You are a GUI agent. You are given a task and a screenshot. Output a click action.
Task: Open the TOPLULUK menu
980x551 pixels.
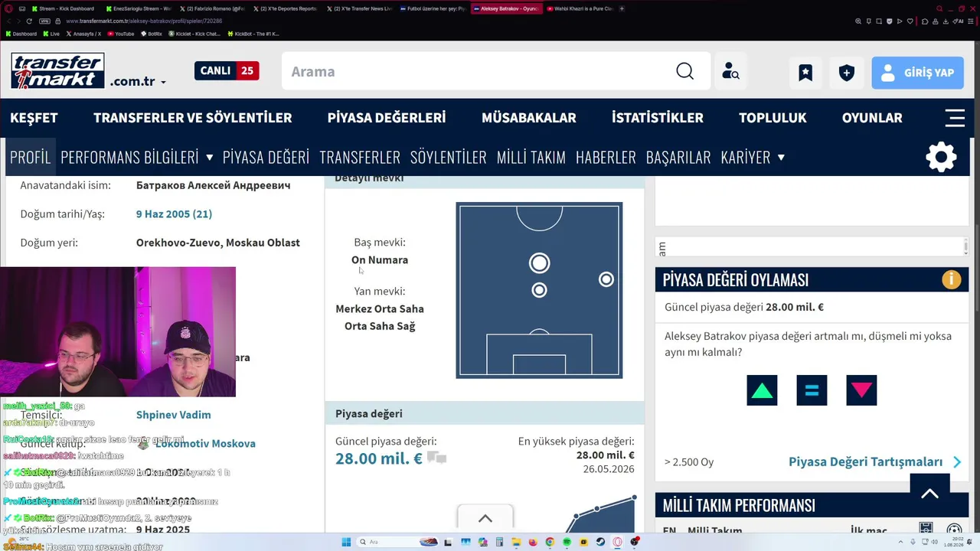[x=773, y=118]
